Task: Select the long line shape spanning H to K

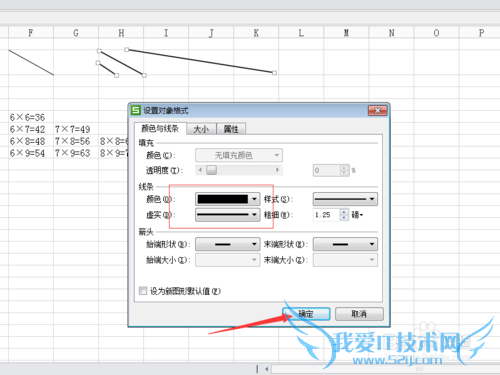Action: point(200,61)
